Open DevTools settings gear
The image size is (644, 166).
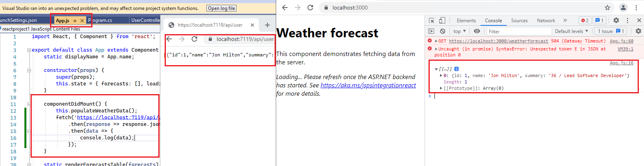616,20
